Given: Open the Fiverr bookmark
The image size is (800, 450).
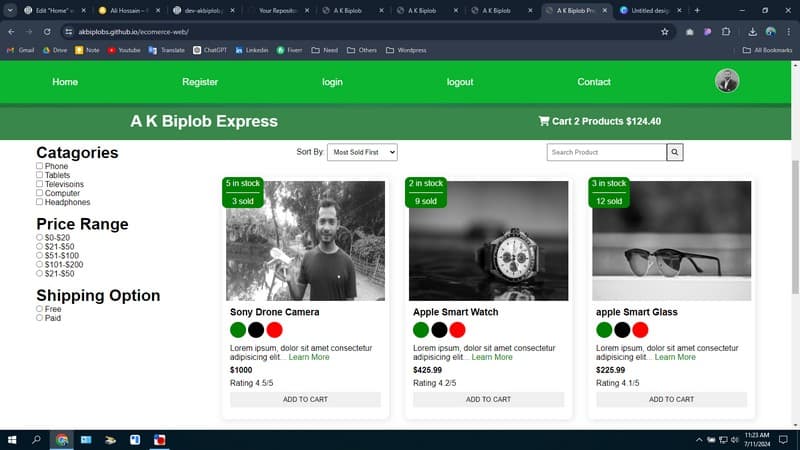Looking at the screenshot, I should click(289, 50).
